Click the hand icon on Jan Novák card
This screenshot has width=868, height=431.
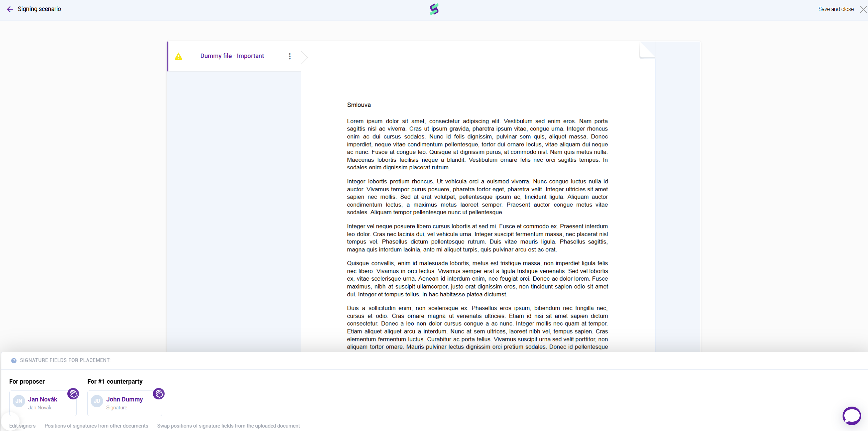coord(73,394)
